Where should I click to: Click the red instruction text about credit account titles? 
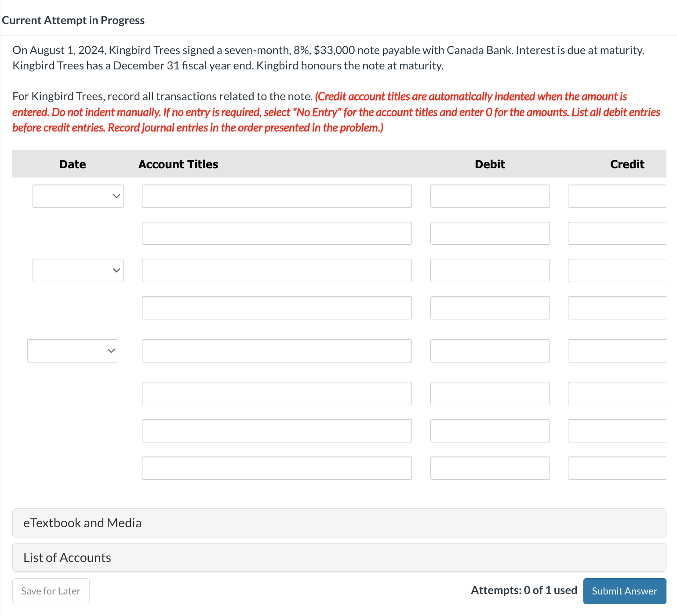point(336,112)
